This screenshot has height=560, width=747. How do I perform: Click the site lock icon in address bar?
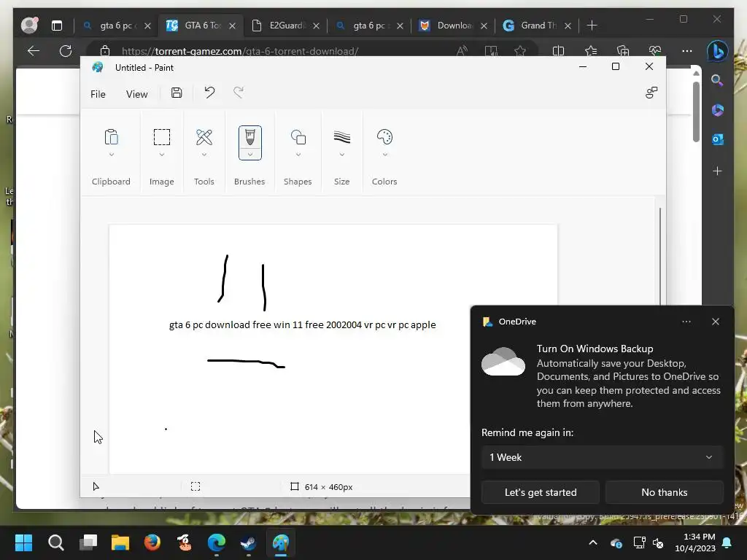(105, 51)
